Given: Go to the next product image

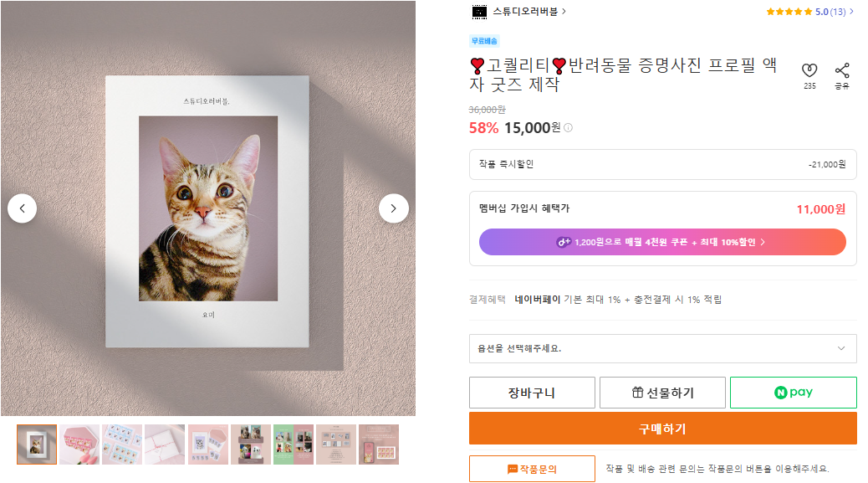Looking at the screenshot, I should [x=394, y=208].
